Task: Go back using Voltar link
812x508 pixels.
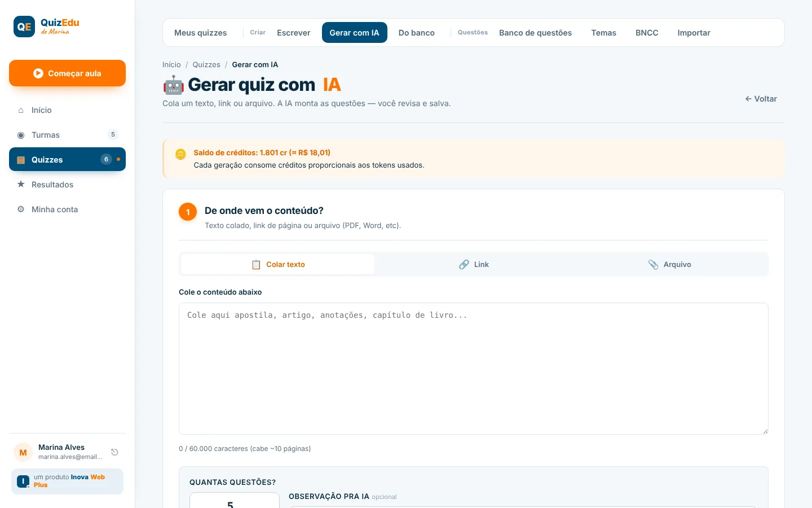Action: [761, 99]
